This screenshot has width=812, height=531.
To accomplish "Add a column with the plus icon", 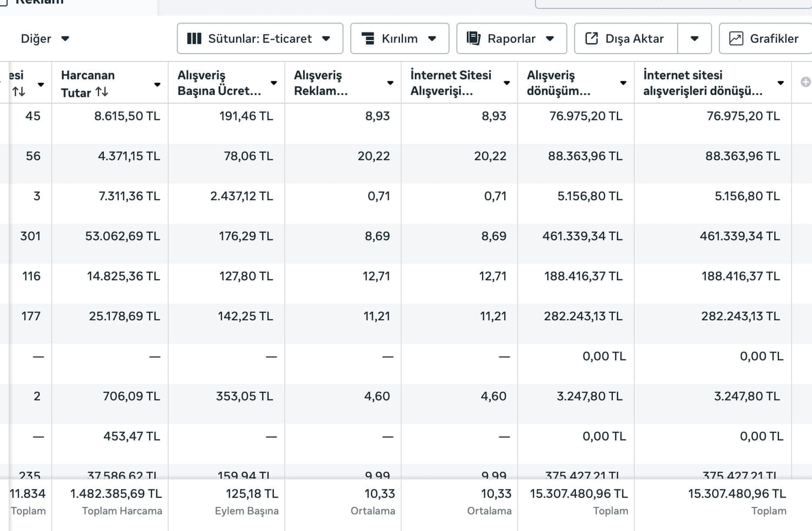I will [x=806, y=82].
